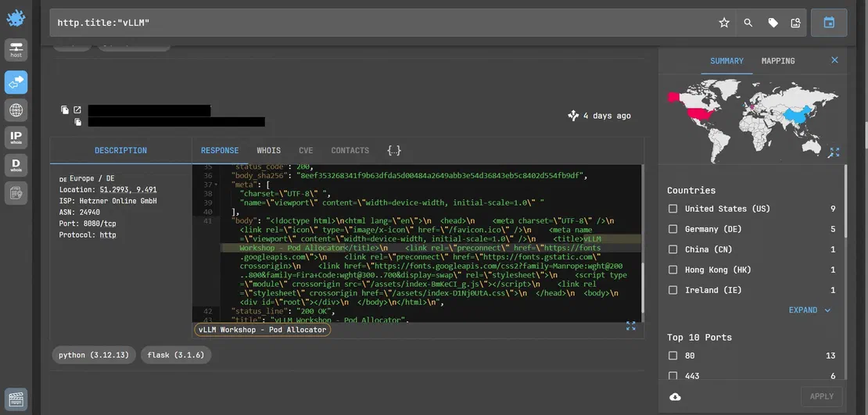Image resolution: width=868 pixels, height=415 pixels.
Task: Click the 'Europe / DE' region text
Action: 91,178
